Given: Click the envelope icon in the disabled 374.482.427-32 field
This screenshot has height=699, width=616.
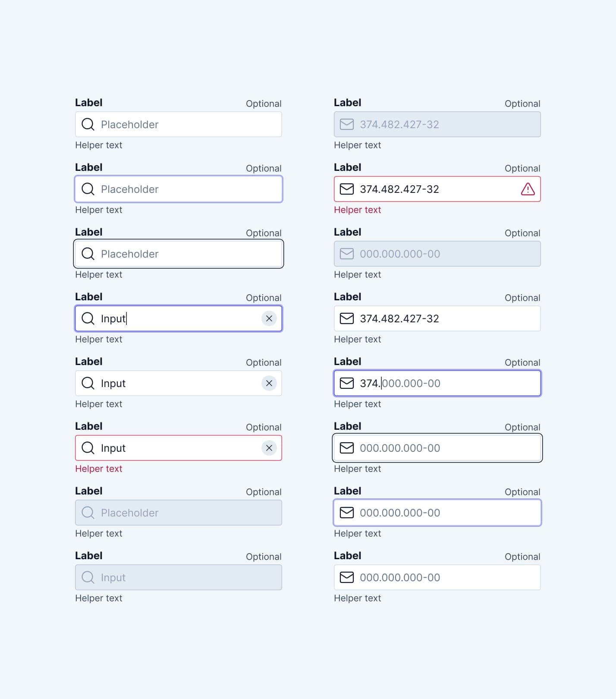Looking at the screenshot, I should 346,124.
